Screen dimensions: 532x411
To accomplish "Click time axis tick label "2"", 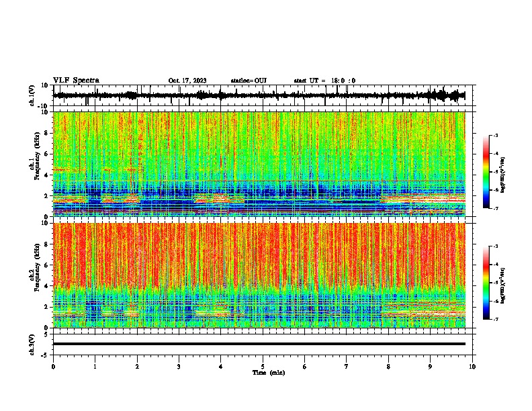I will 137,367.
